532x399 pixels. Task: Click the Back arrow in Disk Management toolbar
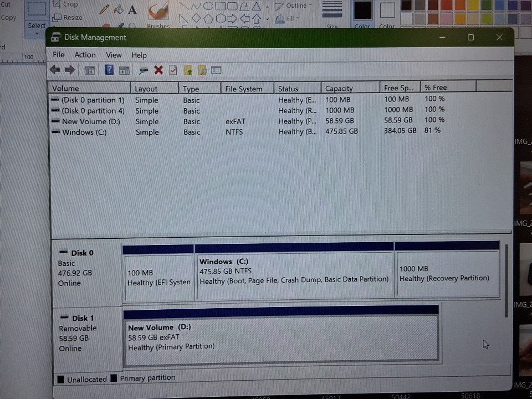(x=55, y=70)
